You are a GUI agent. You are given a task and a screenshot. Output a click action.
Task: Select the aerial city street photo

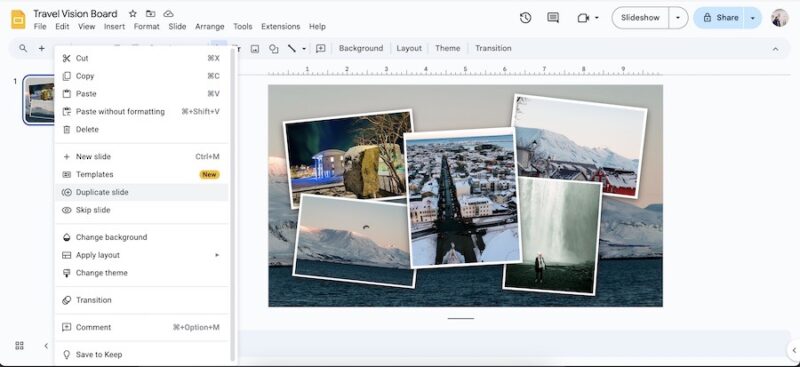pos(462,198)
